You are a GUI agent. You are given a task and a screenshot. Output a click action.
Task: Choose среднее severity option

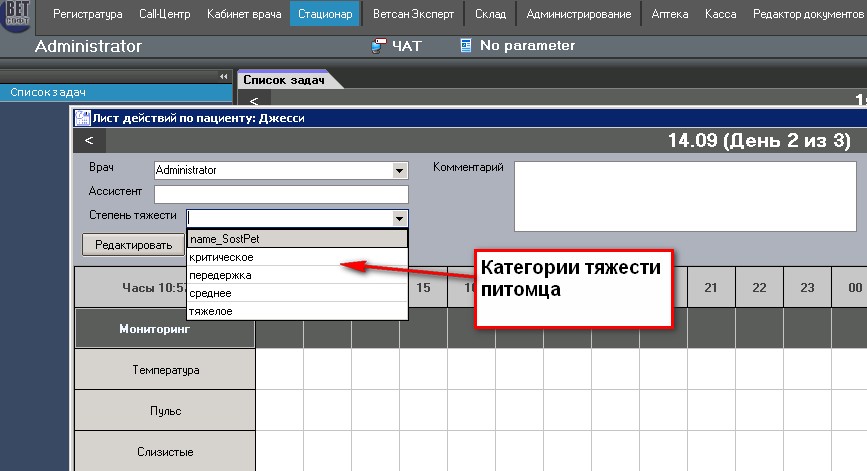pyautogui.click(x=297, y=293)
